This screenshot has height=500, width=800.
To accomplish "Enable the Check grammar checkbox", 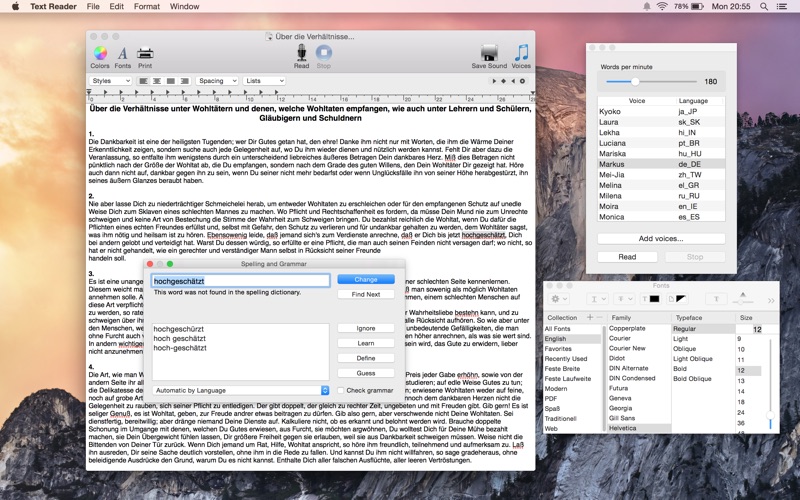I will tap(341, 390).
